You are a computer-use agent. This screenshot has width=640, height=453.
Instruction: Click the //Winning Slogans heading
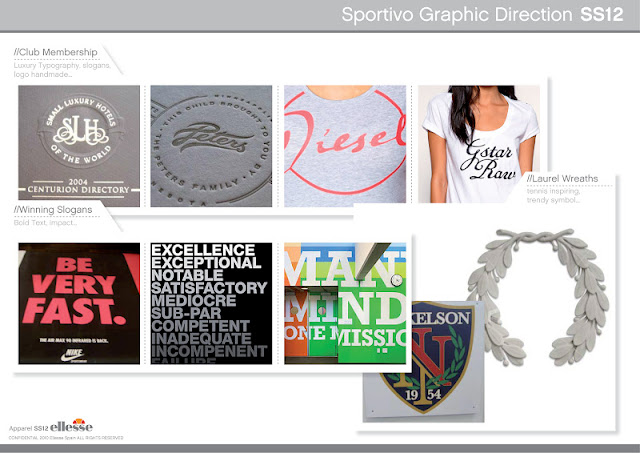tap(53, 210)
